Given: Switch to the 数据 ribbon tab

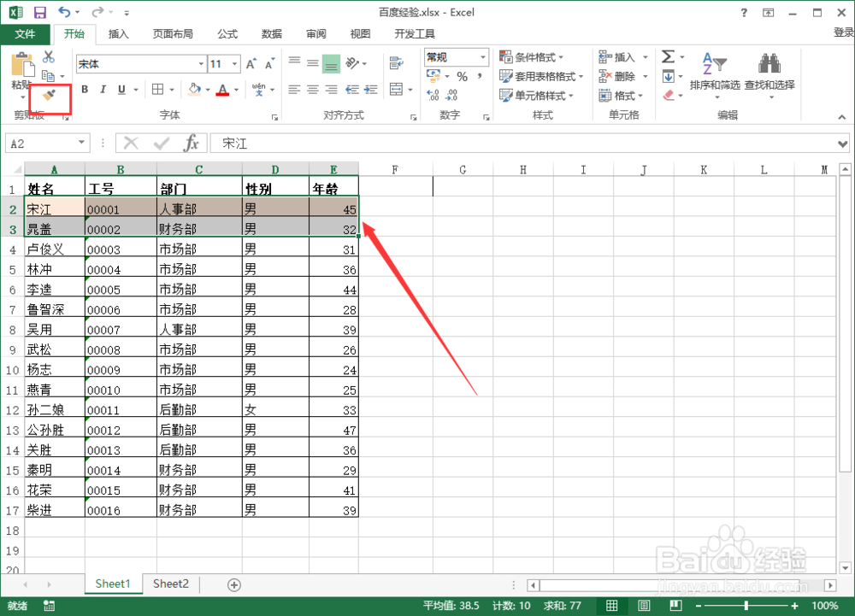Looking at the screenshot, I should click(272, 34).
